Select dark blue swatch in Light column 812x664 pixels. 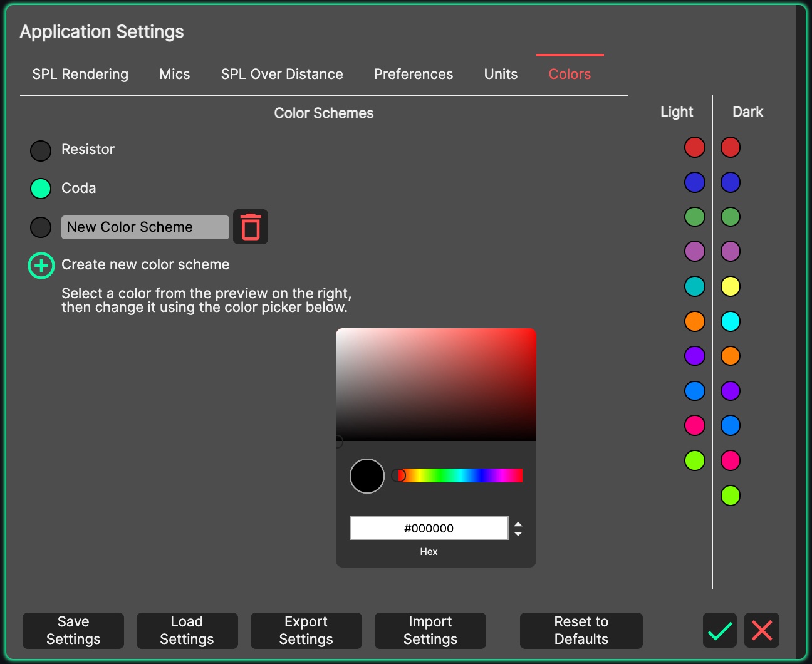point(695,182)
